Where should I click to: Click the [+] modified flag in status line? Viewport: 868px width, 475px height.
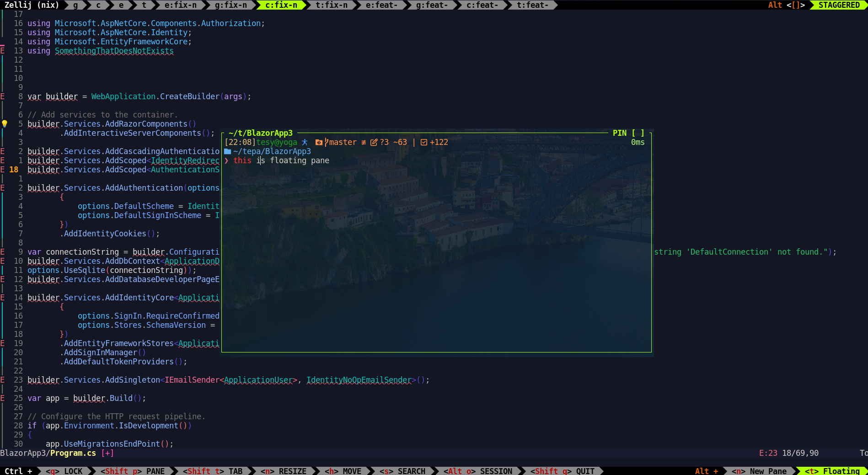click(x=107, y=453)
